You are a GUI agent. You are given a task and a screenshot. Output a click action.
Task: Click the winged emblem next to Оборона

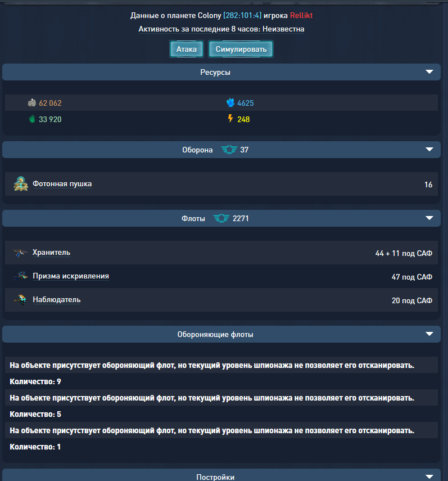(229, 150)
